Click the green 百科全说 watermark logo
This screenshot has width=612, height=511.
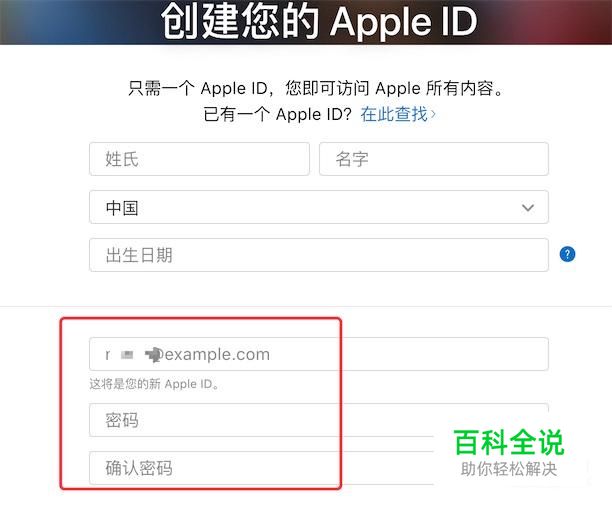509,442
